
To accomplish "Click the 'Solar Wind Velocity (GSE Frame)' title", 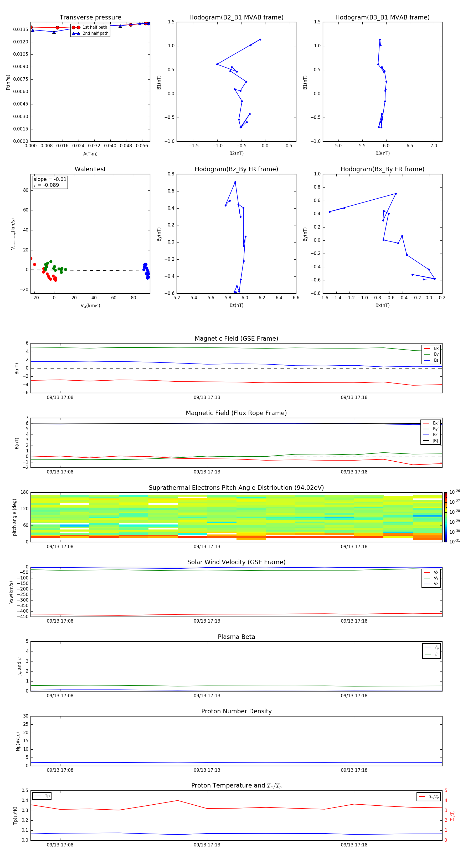I will point(236,562).
